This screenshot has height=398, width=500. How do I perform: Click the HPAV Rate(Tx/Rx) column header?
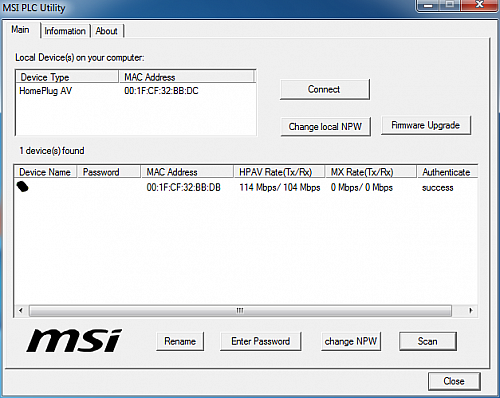279,172
